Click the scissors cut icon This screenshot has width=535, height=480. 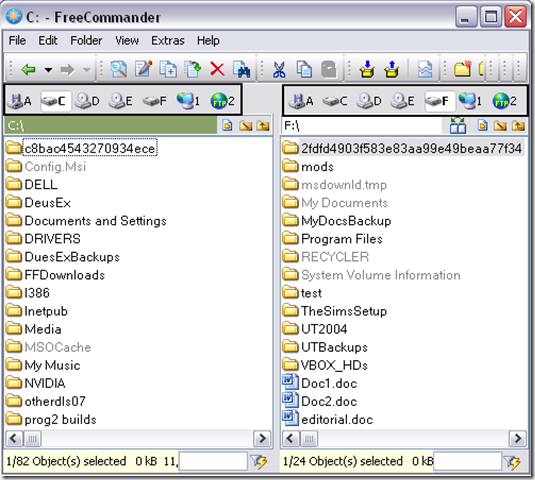[x=279, y=69]
